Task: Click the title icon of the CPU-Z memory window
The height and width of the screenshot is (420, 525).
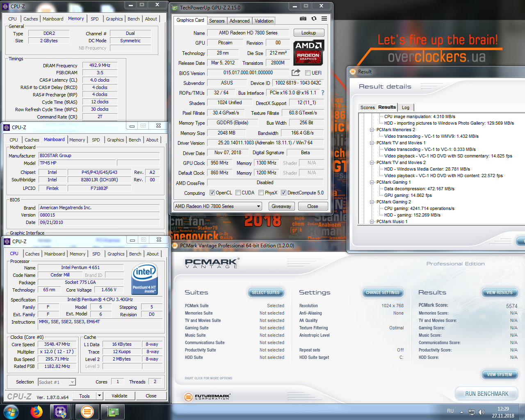Action: point(6,6)
